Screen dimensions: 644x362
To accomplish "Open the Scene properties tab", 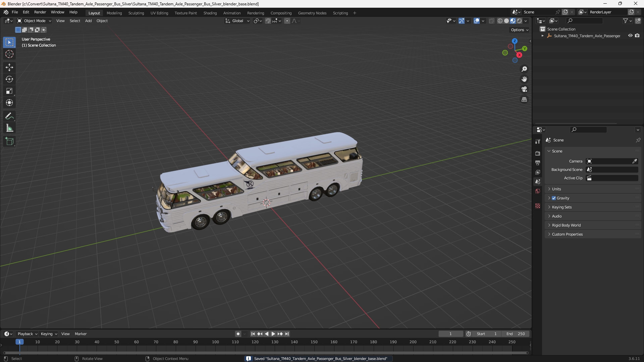I will (538, 181).
